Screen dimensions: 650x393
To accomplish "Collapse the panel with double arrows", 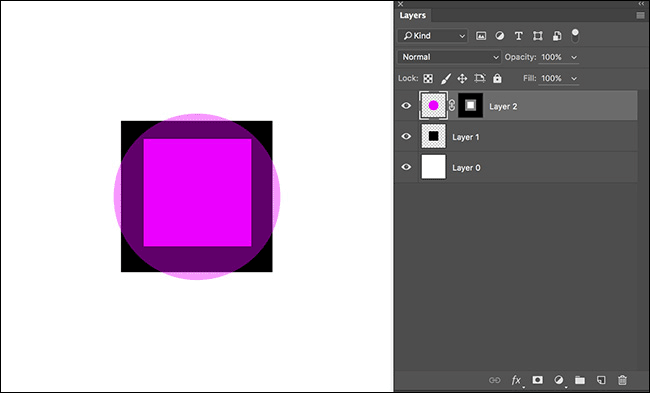I will pyautogui.click(x=642, y=4).
